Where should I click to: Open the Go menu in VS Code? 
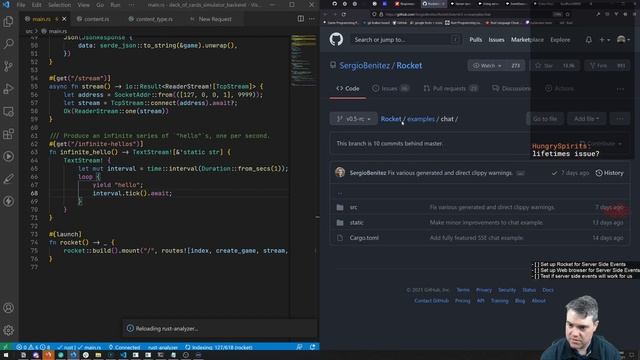click(x=100, y=5)
